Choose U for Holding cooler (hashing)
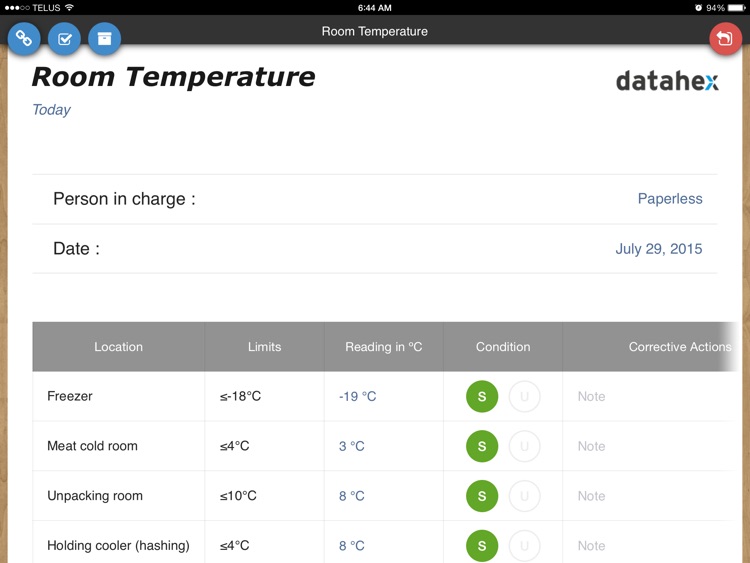The height and width of the screenshot is (563, 750). (x=524, y=545)
